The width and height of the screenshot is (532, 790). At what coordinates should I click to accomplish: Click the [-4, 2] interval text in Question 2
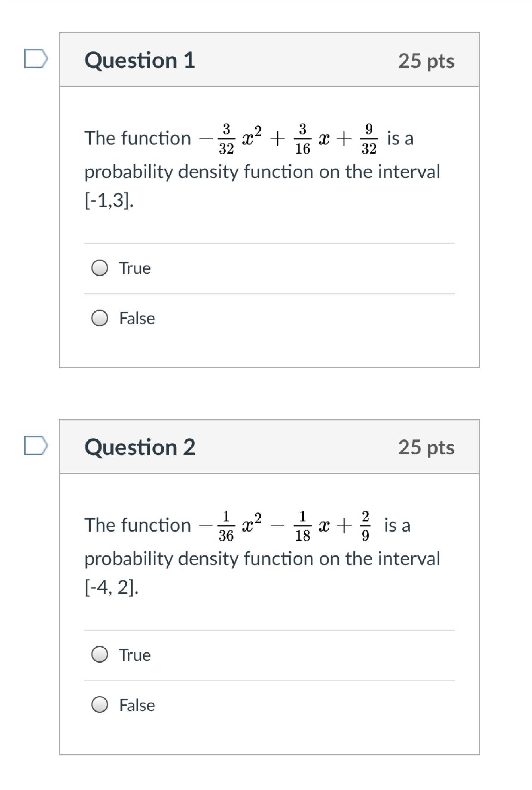111,587
